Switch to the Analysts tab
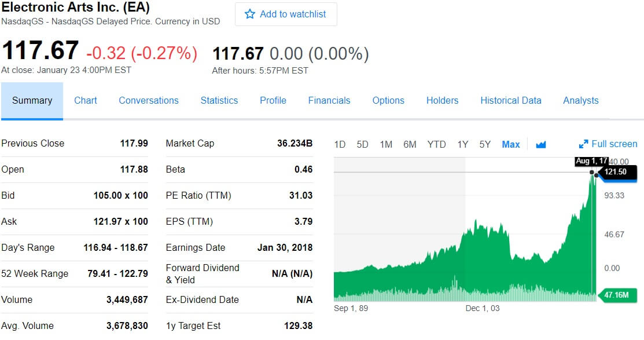This screenshot has width=644, height=340. (x=581, y=100)
